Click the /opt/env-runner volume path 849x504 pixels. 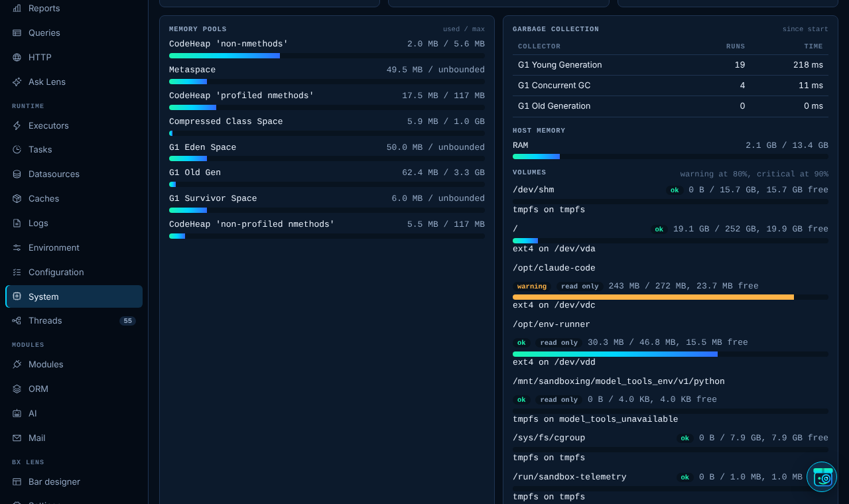tap(551, 324)
